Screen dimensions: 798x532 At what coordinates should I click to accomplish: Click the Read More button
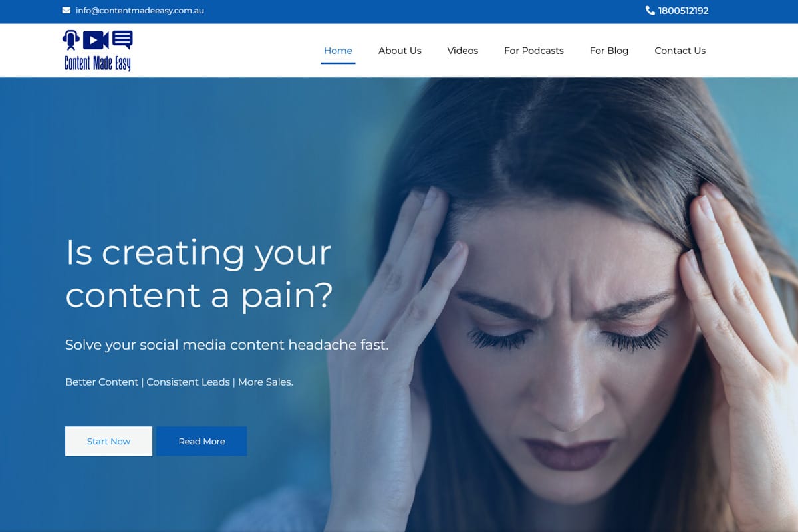tap(201, 441)
